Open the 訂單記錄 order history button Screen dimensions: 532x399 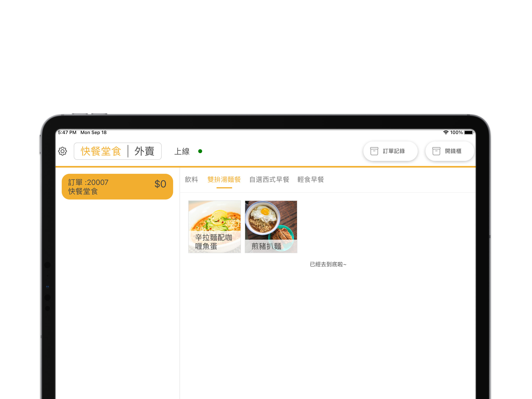click(394, 151)
